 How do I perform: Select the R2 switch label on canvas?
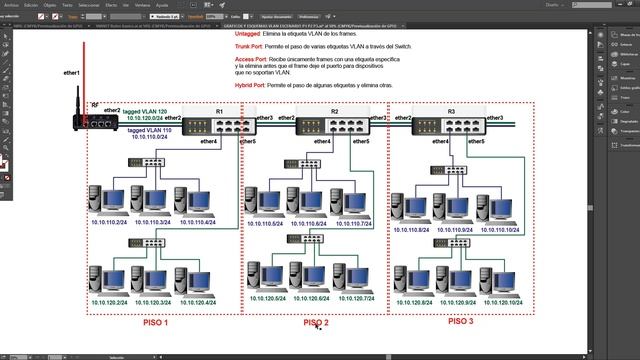click(334, 111)
